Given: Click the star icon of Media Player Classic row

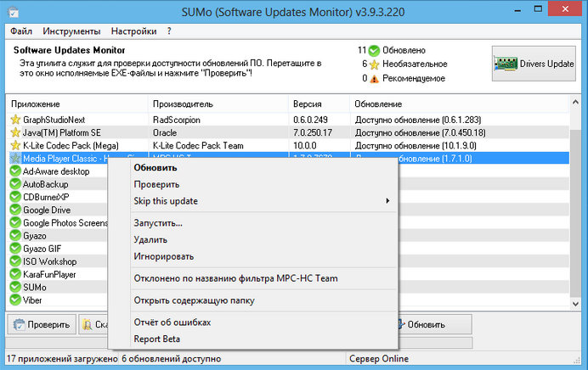Looking at the screenshot, I should click(15, 159).
